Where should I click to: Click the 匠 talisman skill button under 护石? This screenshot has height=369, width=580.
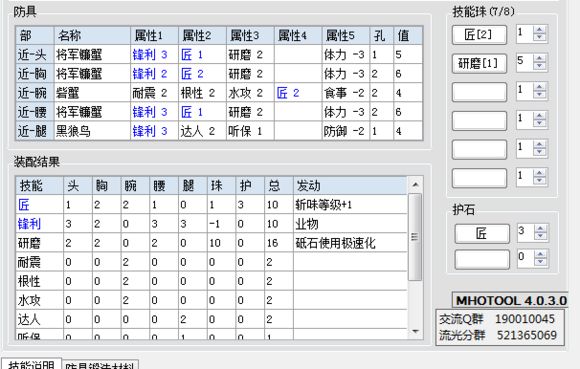tap(482, 233)
